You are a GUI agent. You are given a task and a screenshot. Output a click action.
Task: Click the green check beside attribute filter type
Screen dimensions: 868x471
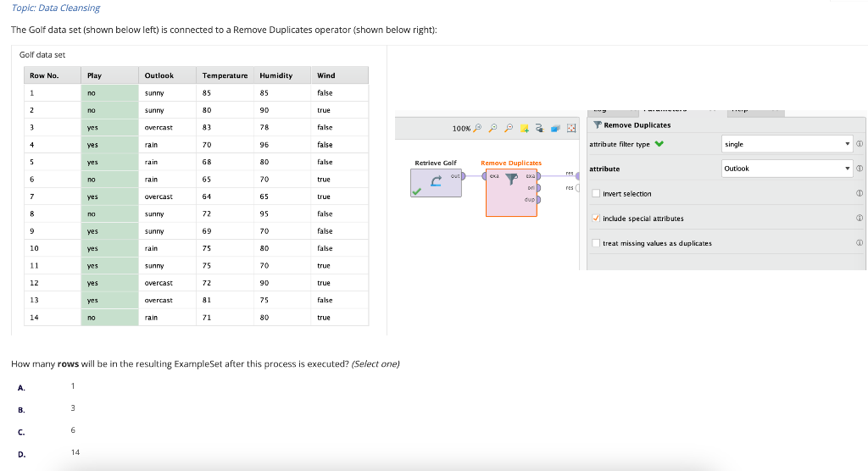pyautogui.click(x=659, y=144)
